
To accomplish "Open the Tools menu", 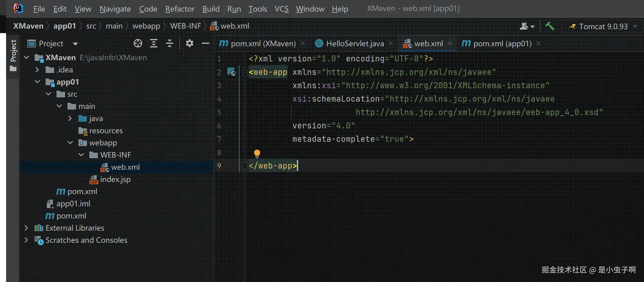I will point(258,9).
